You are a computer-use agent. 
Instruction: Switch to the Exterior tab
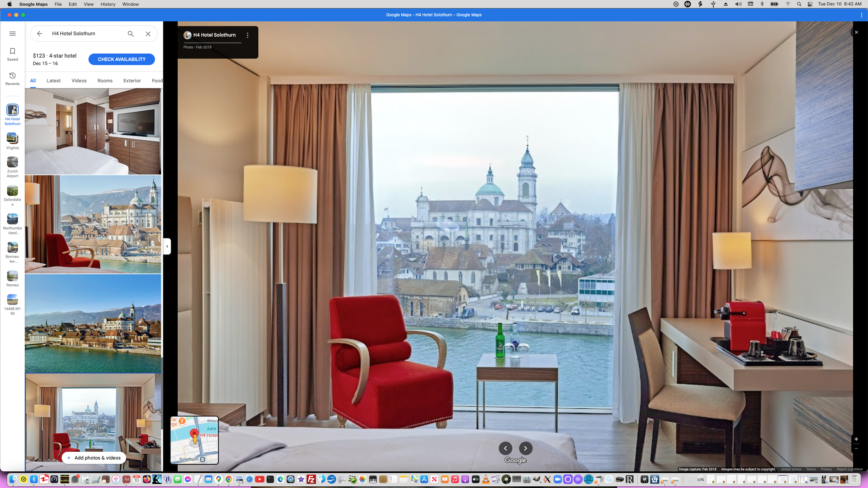pyautogui.click(x=132, y=81)
